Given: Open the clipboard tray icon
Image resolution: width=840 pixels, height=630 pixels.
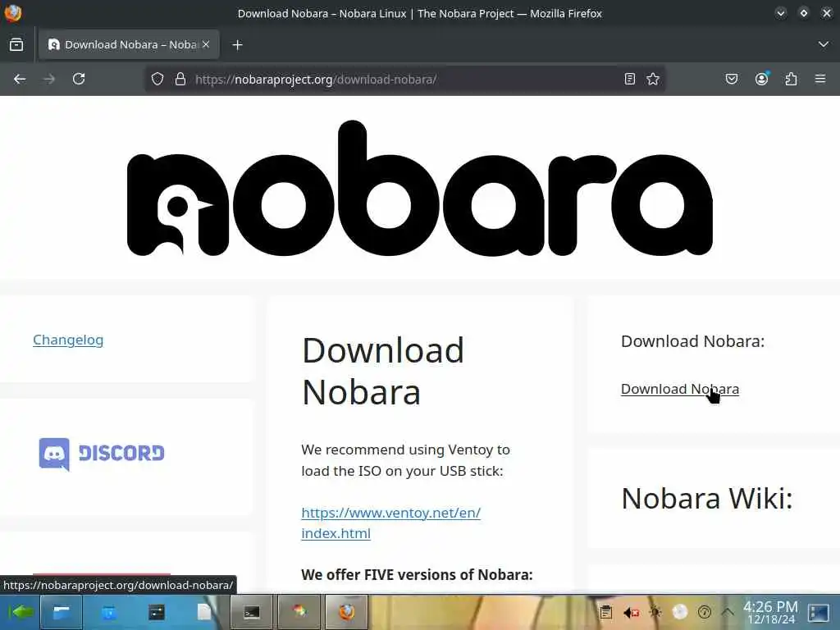Looking at the screenshot, I should tap(606, 612).
